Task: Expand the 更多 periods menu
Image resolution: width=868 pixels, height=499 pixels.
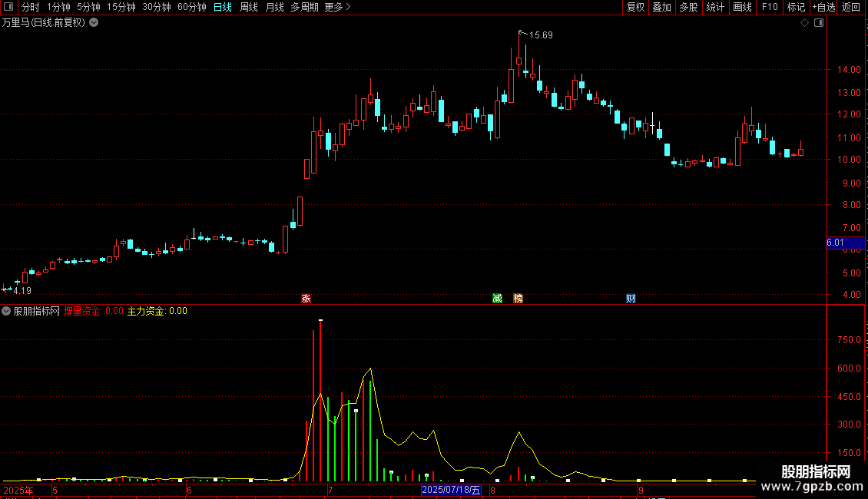Action: pos(337,7)
